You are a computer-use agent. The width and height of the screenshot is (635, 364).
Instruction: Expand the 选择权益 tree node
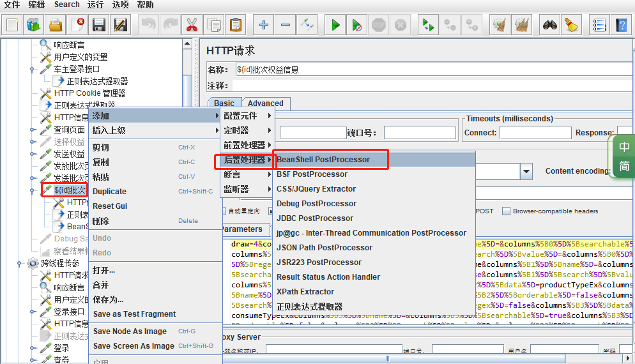pos(32,142)
